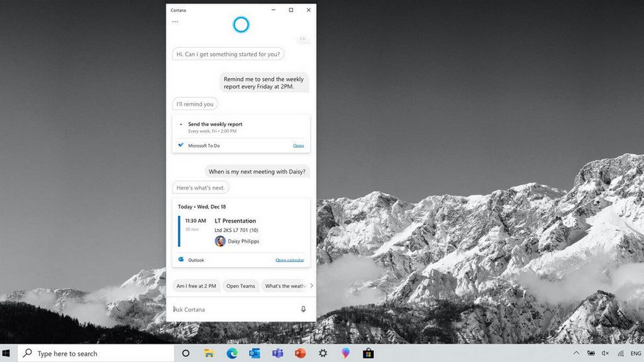Choose the Open Teams suggestion chip
644x362 pixels.
241,286
